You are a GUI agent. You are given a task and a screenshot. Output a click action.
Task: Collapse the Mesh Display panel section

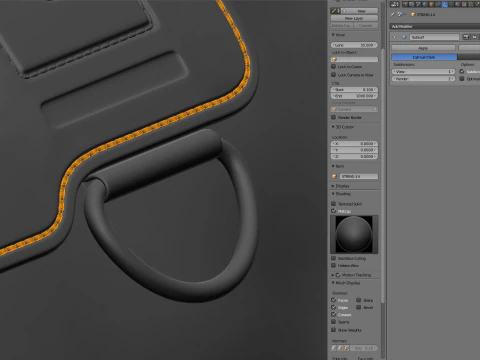point(333,283)
